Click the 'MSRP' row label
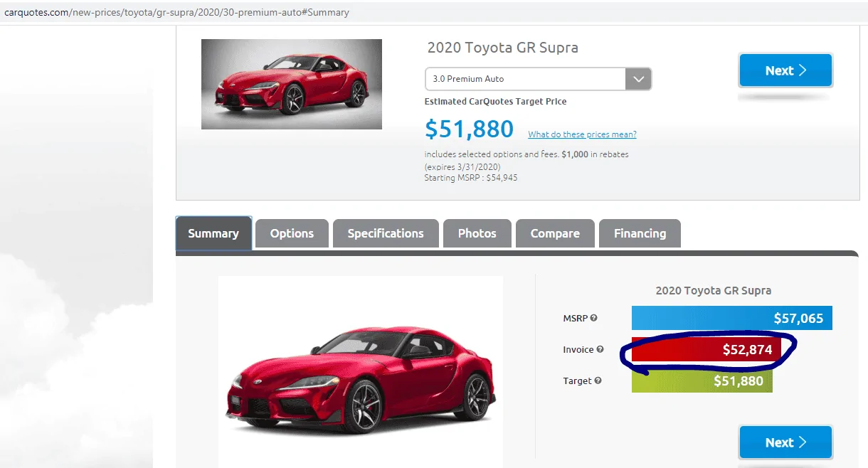Image resolution: width=868 pixels, height=468 pixels. (576, 318)
